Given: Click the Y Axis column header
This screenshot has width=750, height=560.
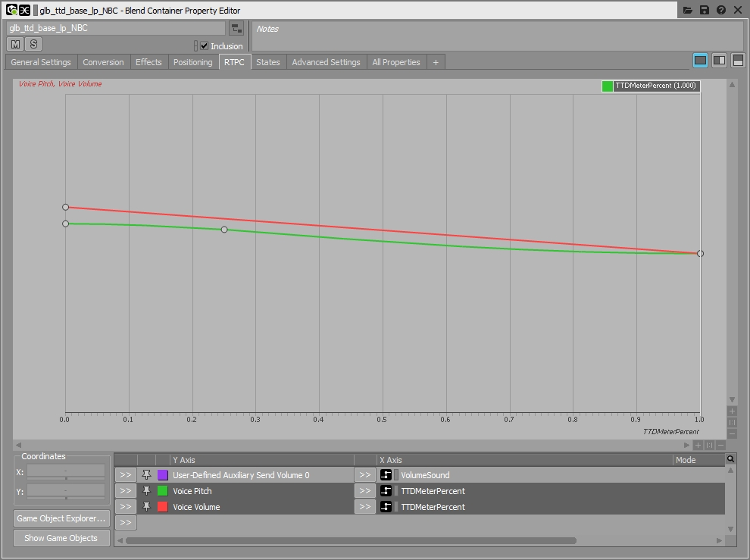Looking at the screenshot, I should (262, 460).
